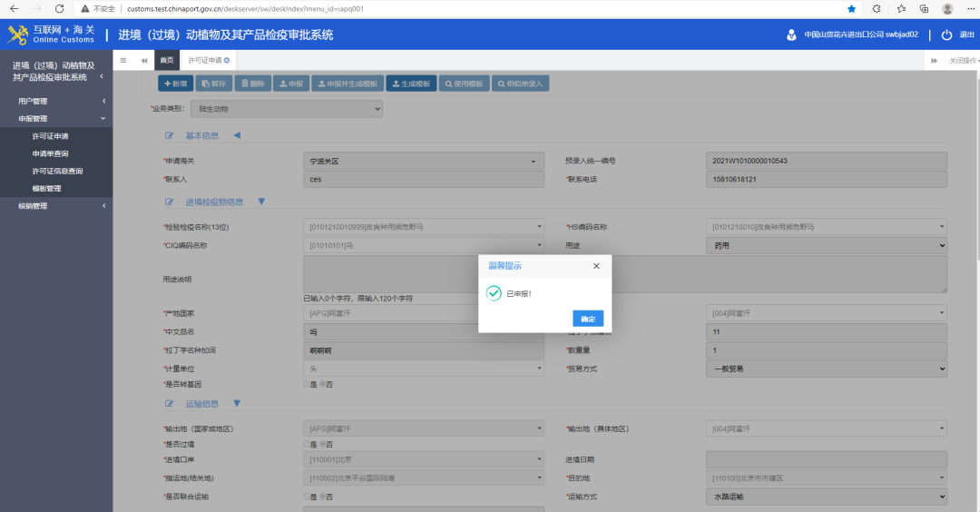The height and width of the screenshot is (512, 980).
Task: Collapse the 进境检疫物信息 section triangle
Action: point(261,202)
